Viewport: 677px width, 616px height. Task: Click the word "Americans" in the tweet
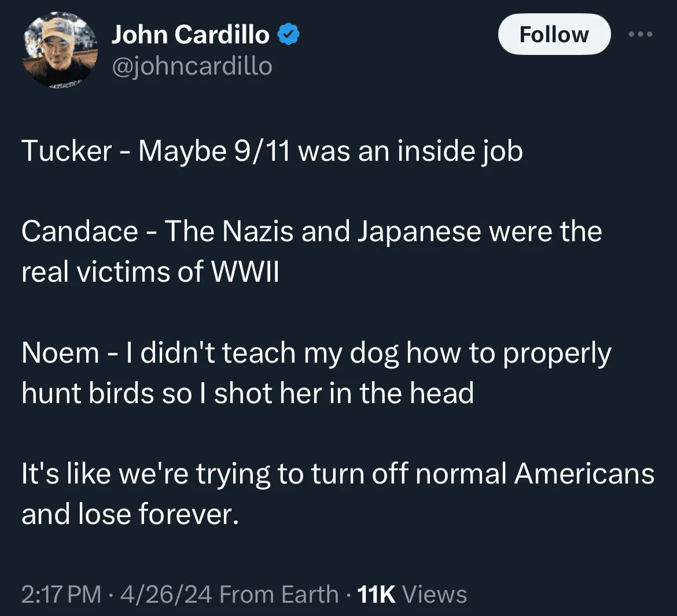584,474
